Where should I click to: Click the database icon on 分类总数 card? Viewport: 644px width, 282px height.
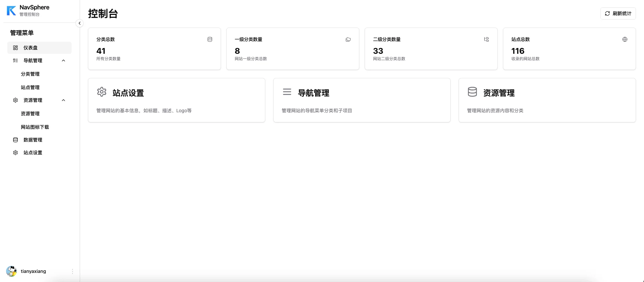[x=210, y=39]
